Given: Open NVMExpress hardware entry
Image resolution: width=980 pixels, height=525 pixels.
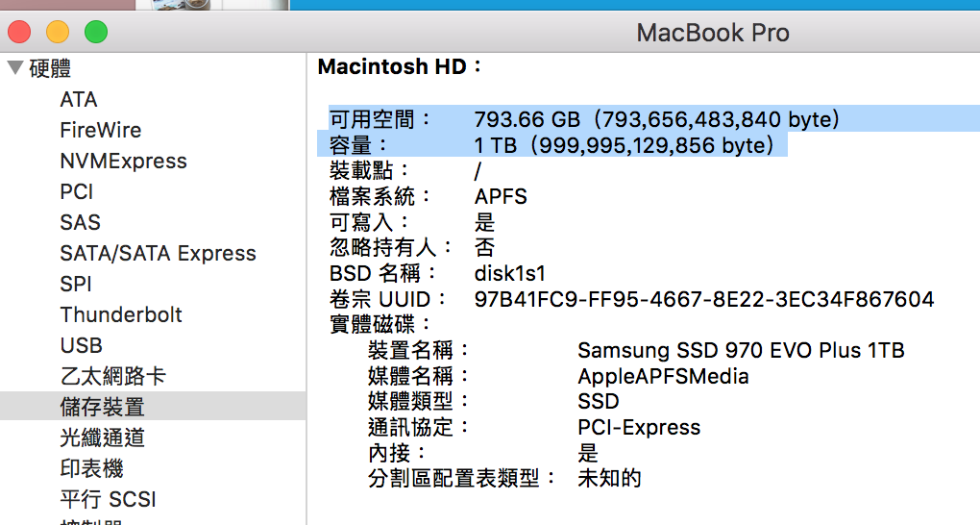Looking at the screenshot, I should (x=123, y=161).
